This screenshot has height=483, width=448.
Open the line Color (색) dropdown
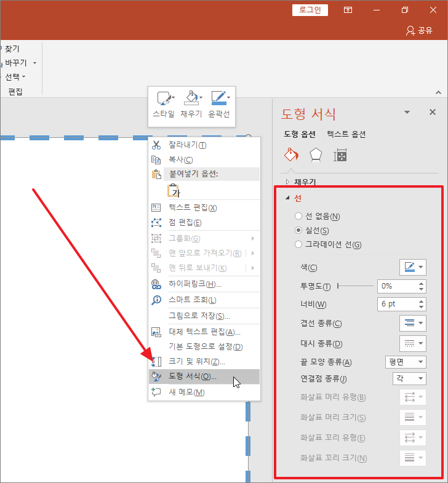[x=413, y=267]
